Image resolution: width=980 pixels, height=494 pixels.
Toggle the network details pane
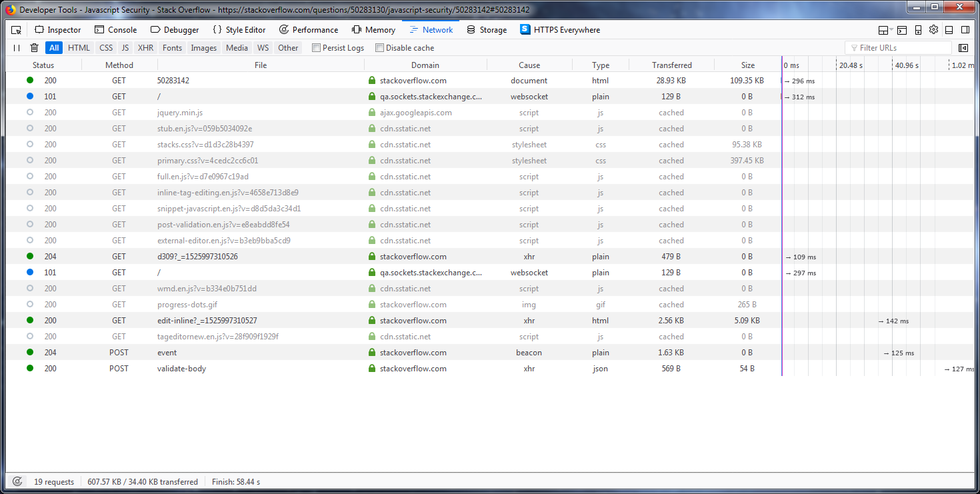click(x=963, y=48)
